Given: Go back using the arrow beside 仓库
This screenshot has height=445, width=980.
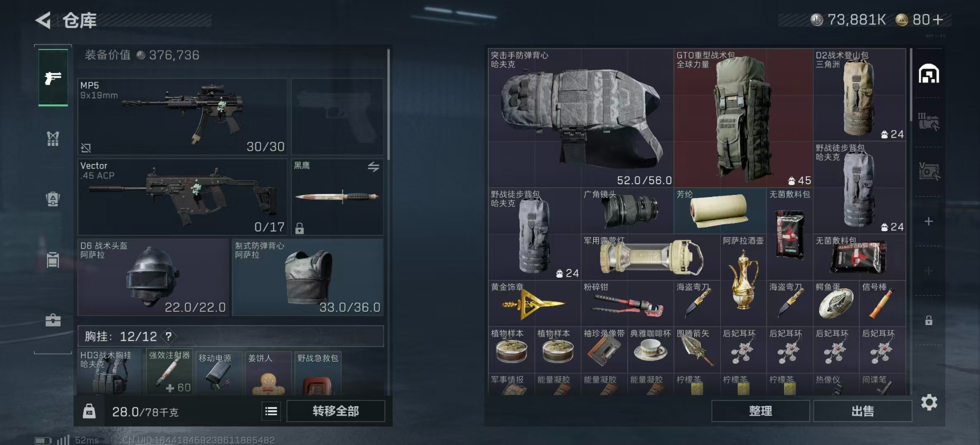Looking at the screenshot, I should (x=43, y=20).
